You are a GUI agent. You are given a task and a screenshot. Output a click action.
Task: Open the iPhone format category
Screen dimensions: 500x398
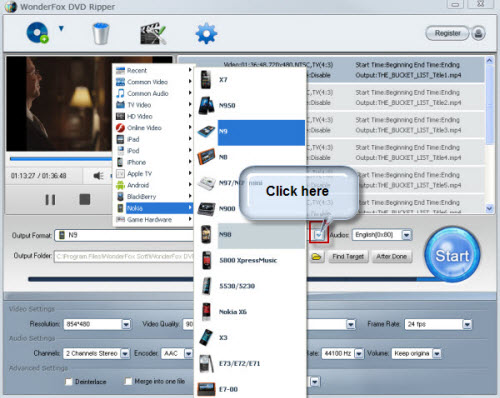153,162
